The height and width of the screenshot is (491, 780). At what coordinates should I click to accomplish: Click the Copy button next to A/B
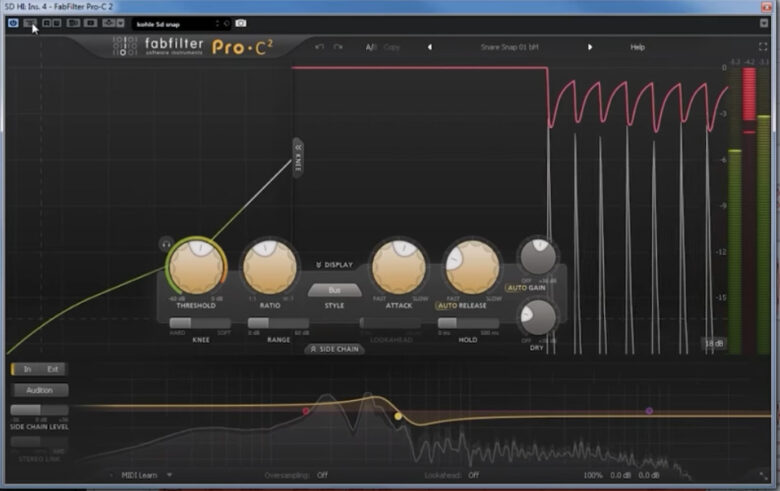pyautogui.click(x=391, y=47)
